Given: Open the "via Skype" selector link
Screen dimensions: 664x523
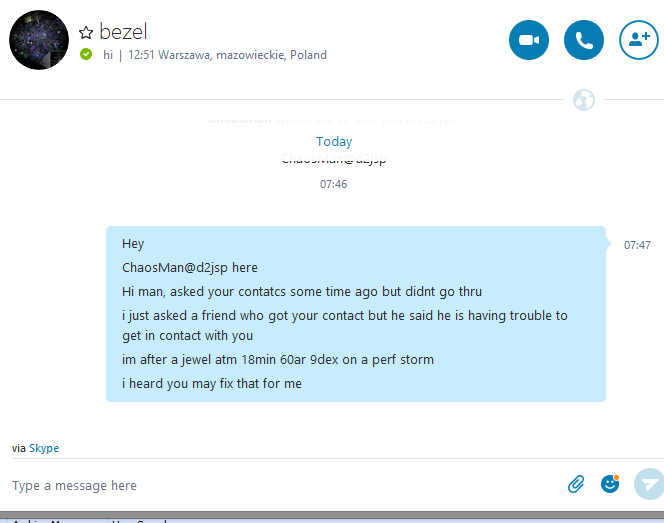Looking at the screenshot, I should tap(43, 448).
